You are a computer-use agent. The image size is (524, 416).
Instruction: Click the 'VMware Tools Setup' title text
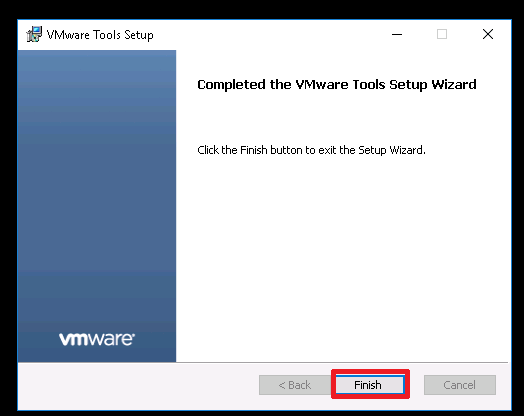[100, 35]
